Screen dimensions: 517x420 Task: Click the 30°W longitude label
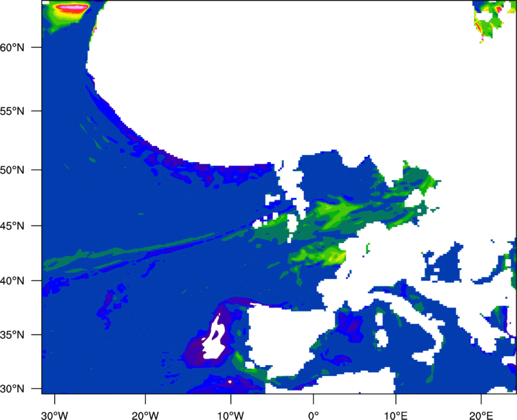(55, 415)
